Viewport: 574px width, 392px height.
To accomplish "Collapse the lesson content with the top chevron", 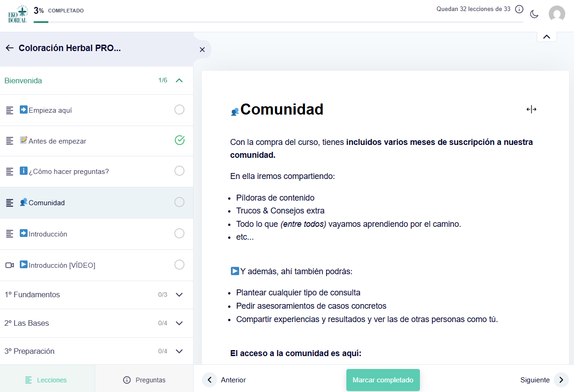I will click(546, 36).
